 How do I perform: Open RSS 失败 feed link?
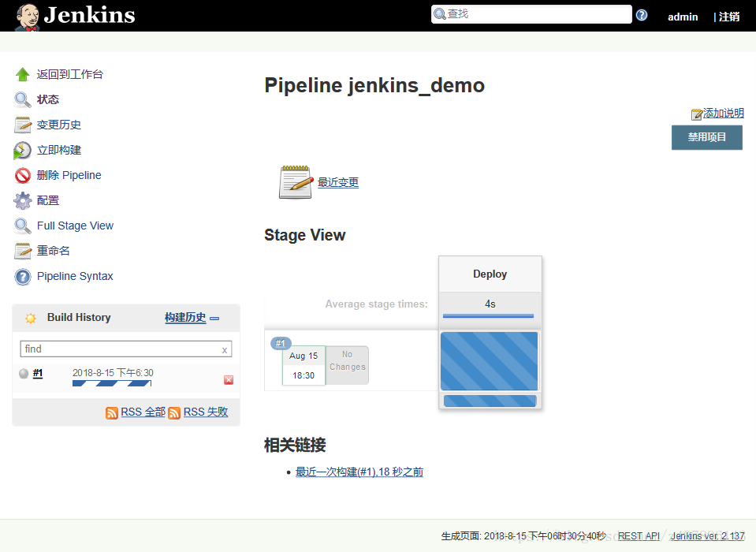click(206, 412)
